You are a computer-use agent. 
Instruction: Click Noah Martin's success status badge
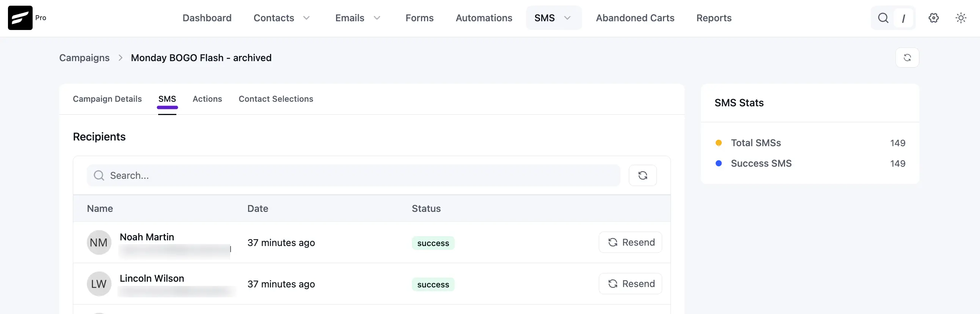pyautogui.click(x=433, y=243)
